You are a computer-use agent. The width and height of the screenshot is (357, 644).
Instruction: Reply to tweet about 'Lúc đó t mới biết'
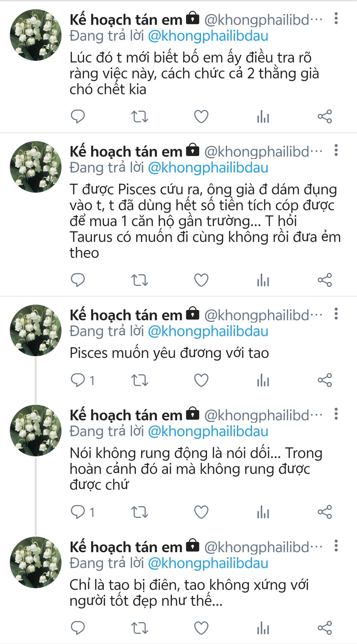pyautogui.click(x=78, y=116)
